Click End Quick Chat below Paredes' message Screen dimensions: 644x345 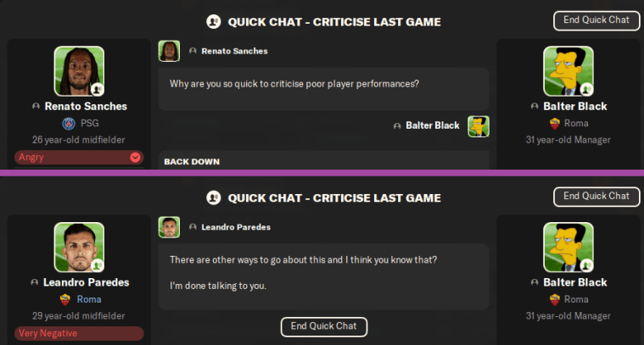324,326
